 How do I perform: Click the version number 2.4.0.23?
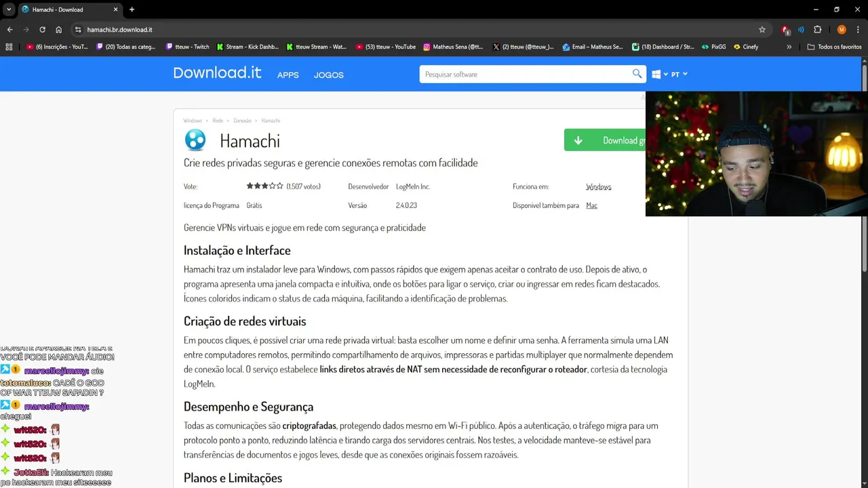(406, 205)
